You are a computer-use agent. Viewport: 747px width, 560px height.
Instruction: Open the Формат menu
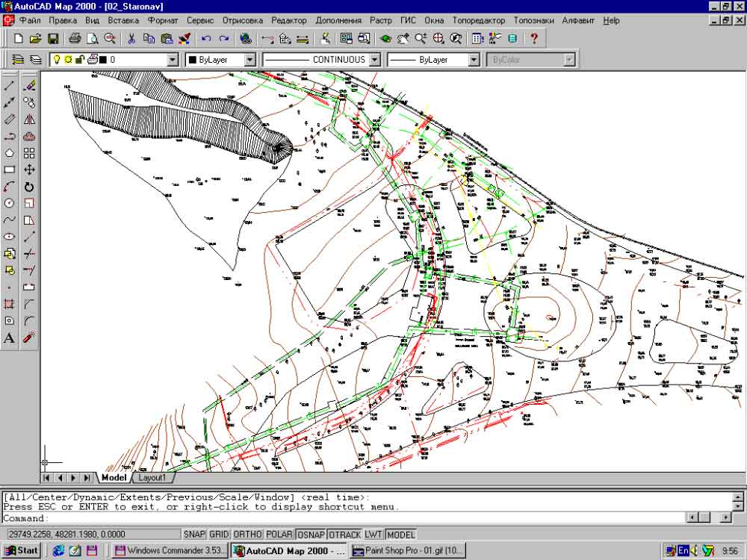pyautogui.click(x=163, y=20)
